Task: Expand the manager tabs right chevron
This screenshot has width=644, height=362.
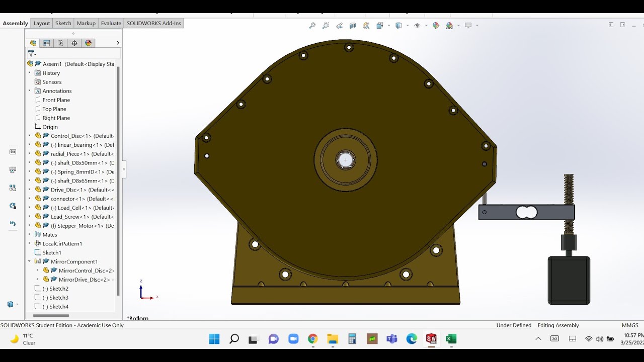Action: pos(118,43)
